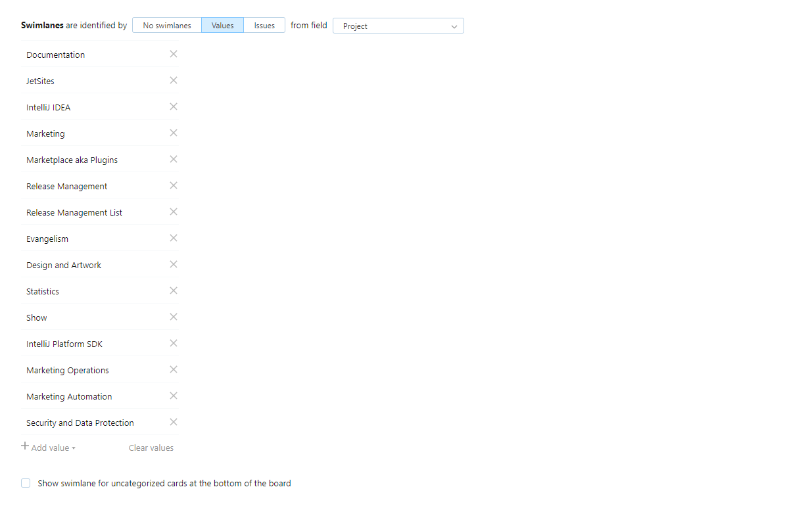Select the Show row text
This screenshot has width=812, height=508.
37,317
